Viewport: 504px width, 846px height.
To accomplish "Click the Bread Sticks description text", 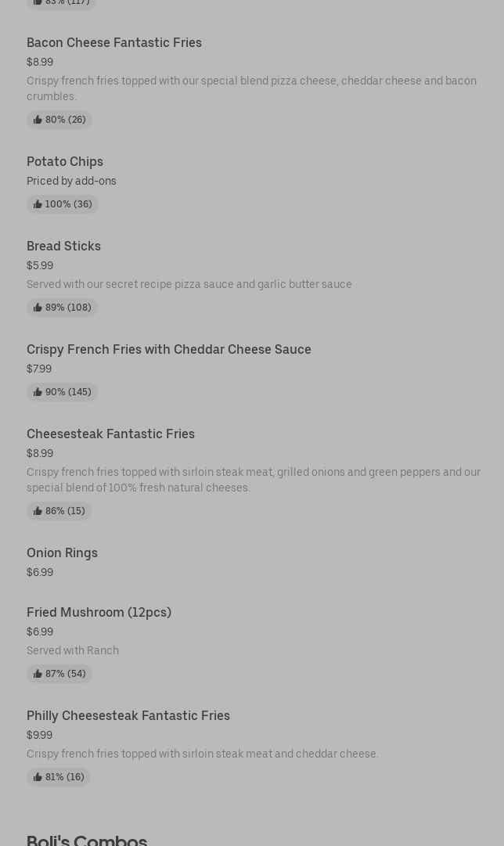I will pos(189,284).
